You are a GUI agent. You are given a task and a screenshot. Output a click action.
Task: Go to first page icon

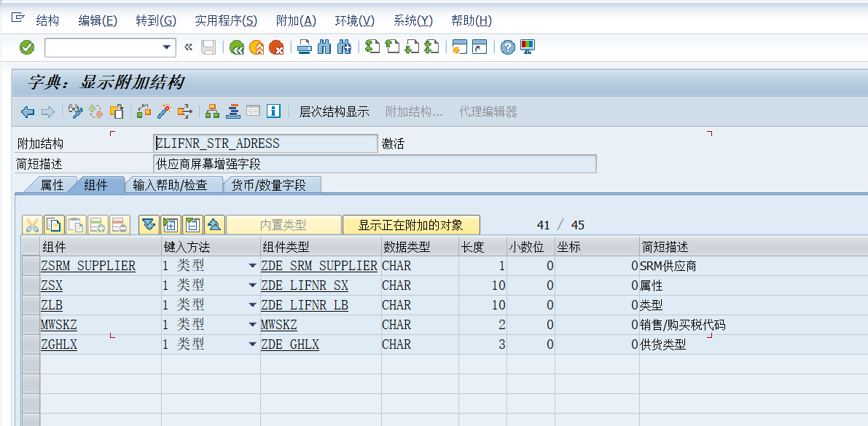click(x=372, y=47)
